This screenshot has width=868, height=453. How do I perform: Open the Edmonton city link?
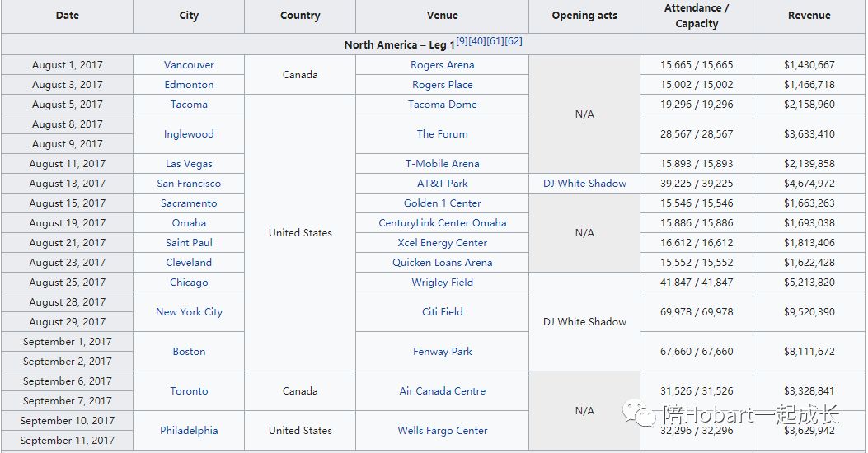tap(189, 85)
